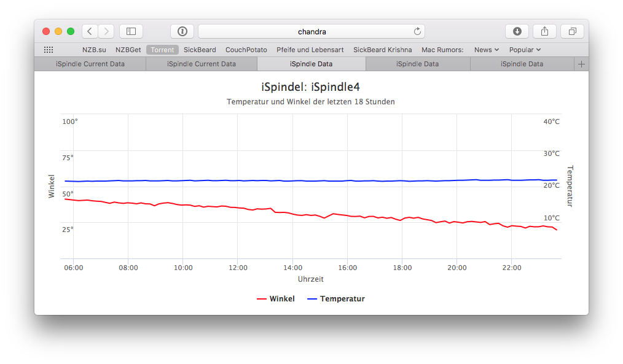Expand the News bookmarks folder

(x=486, y=50)
